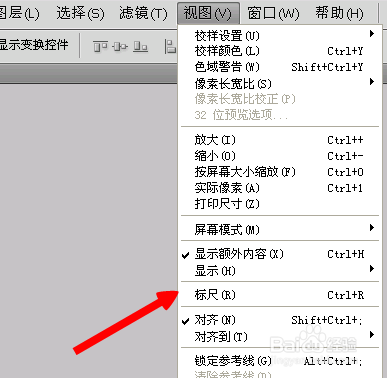Viewport: 387px width, 378px height.
Task: Toggle 色域警告(W) gamut warning item
Action: pos(280,67)
